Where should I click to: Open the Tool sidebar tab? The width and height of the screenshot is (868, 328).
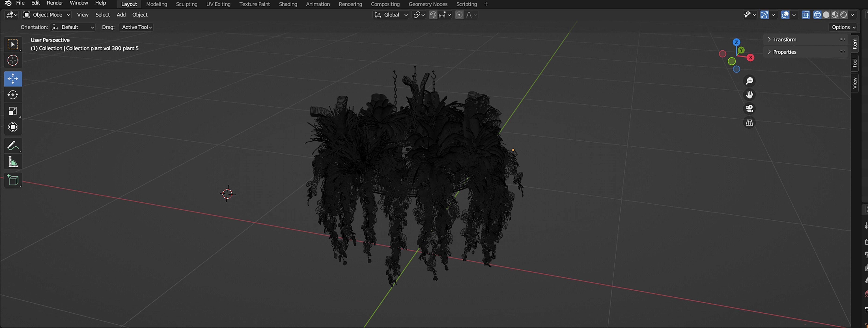click(x=855, y=63)
